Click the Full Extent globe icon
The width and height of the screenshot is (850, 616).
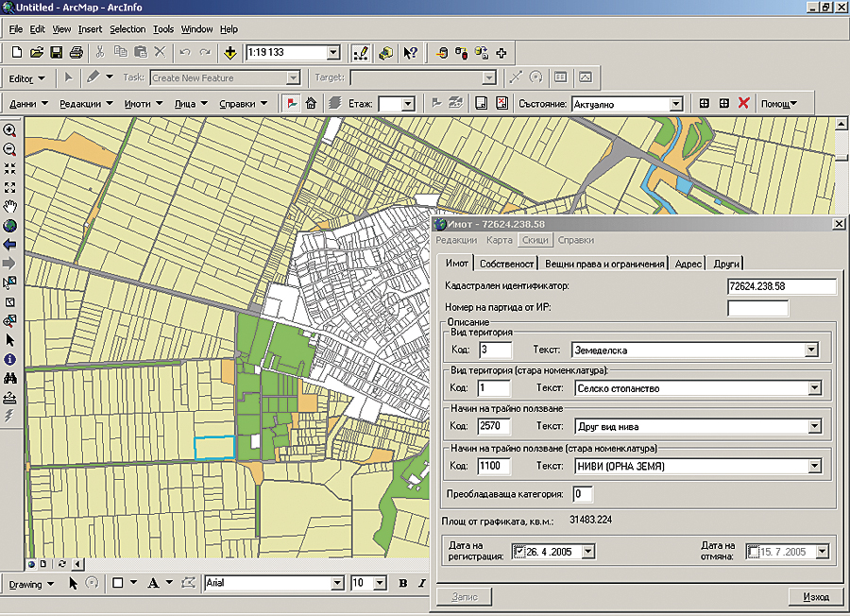[10, 226]
